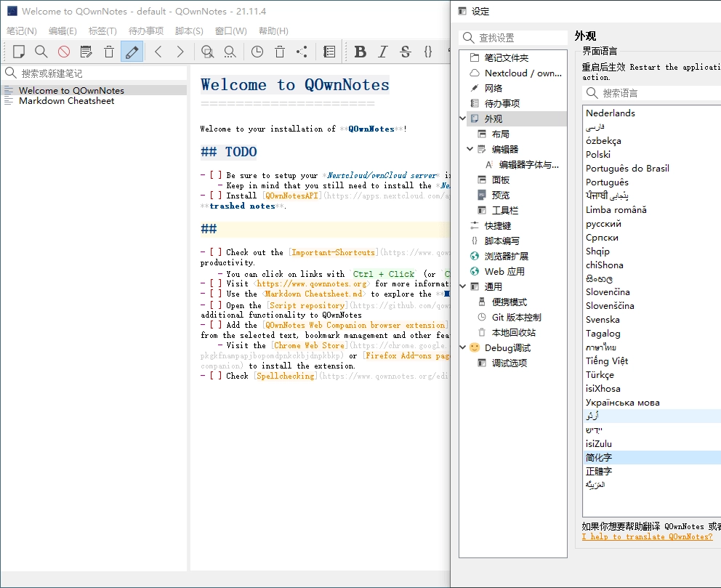This screenshot has height=588, width=721.
Task: Insert code block with the {} icon
Action: tap(427, 52)
